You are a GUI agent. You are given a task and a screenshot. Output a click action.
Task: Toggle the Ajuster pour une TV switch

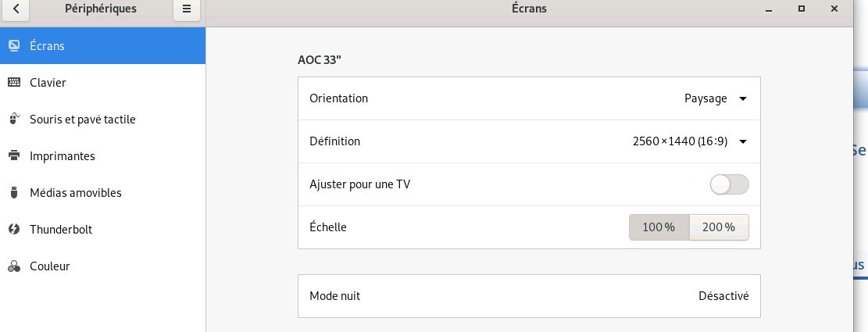(x=729, y=184)
